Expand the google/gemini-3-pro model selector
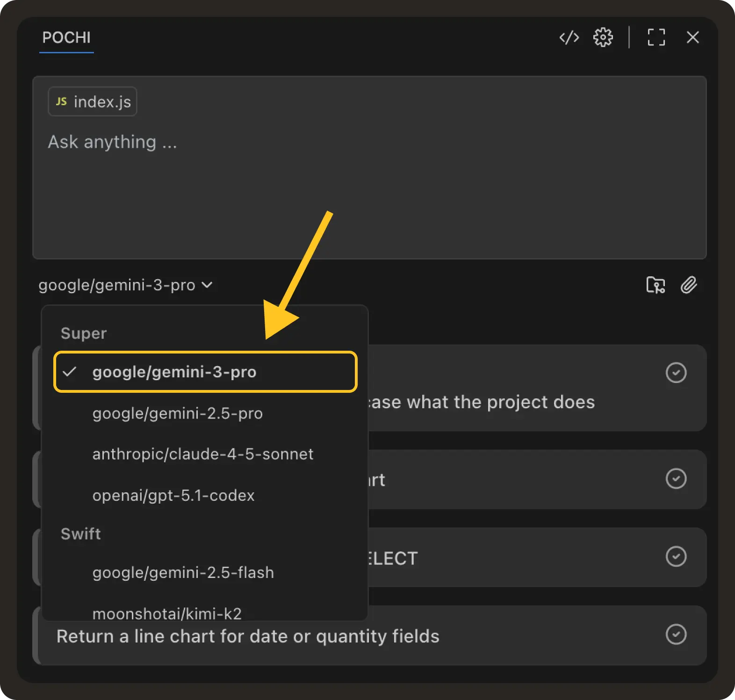The width and height of the screenshot is (735, 700). point(125,285)
